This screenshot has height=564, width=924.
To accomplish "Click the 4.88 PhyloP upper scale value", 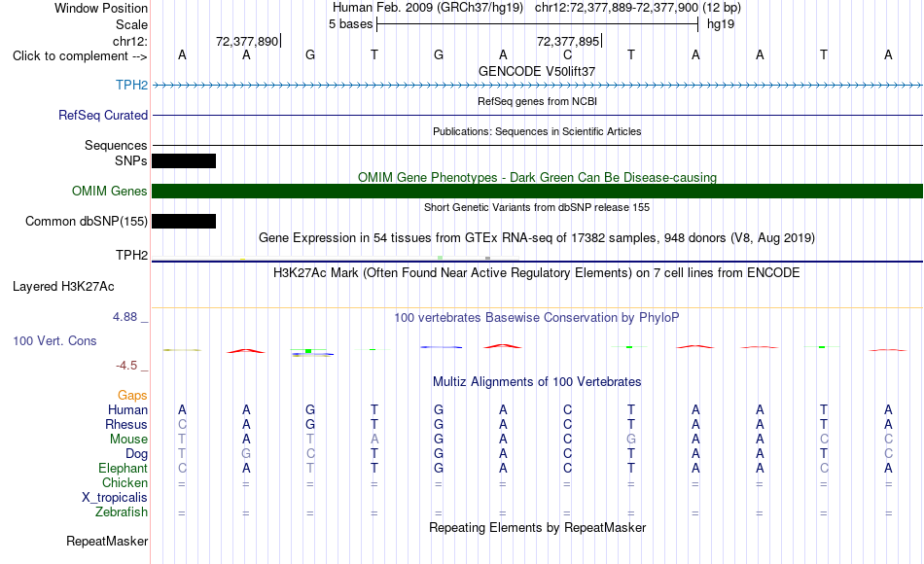I will click(124, 317).
